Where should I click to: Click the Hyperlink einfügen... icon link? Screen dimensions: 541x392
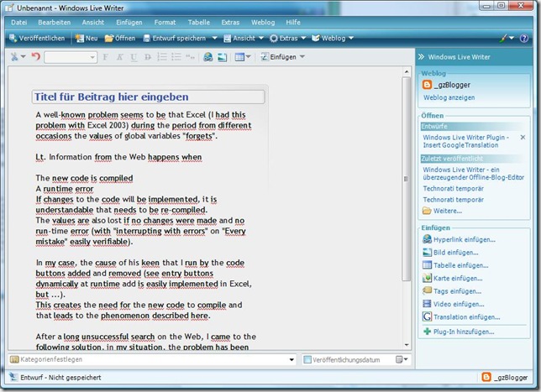[427, 239]
